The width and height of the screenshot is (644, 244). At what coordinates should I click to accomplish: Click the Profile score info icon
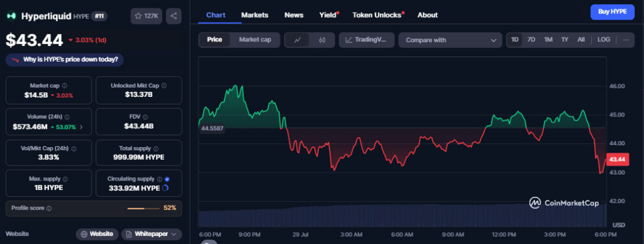(x=49, y=208)
